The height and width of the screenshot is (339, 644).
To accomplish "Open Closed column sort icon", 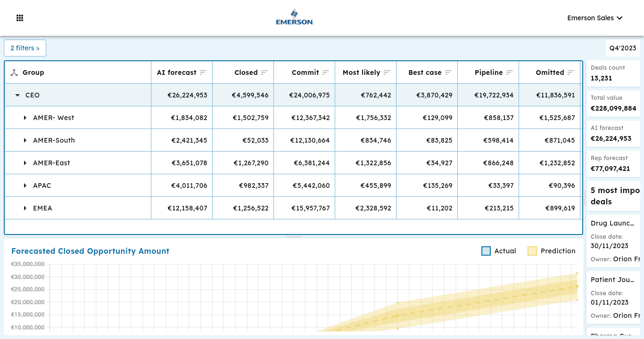I will click(x=264, y=73).
